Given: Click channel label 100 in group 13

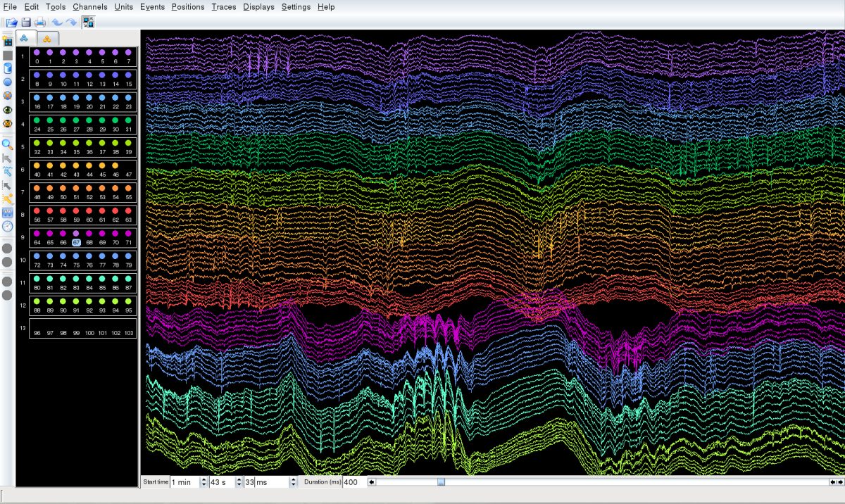Looking at the screenshot, I should (89, 332).
